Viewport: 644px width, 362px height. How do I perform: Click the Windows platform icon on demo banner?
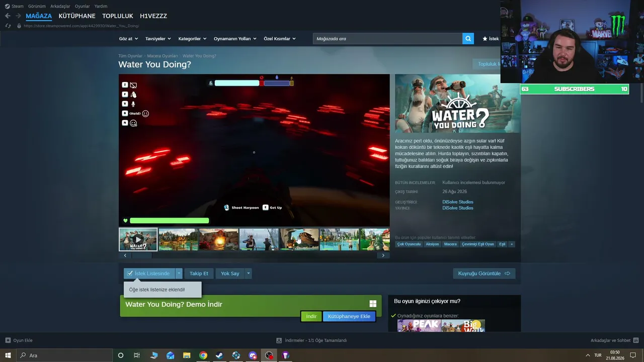click(373, 304)
